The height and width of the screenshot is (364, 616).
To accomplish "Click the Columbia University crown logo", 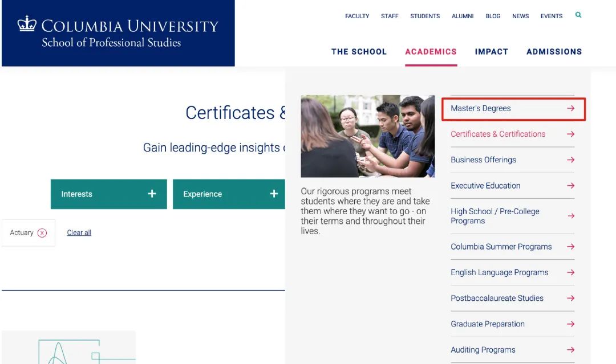I will point(27,24).
